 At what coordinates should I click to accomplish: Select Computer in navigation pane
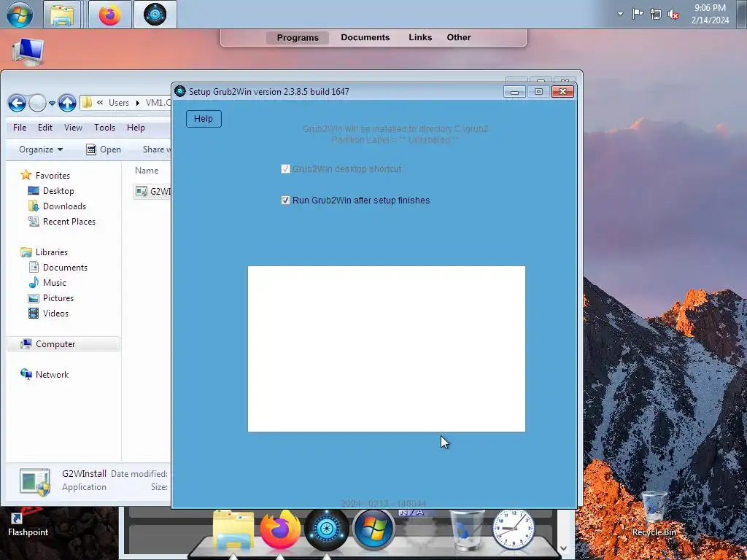63,344
